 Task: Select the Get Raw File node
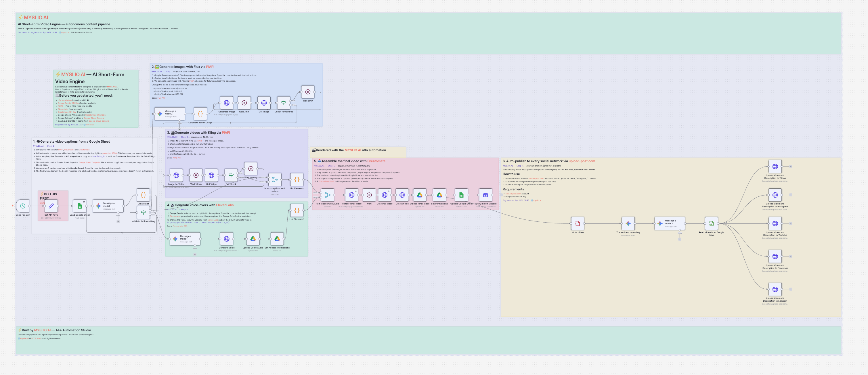point(402,195)
